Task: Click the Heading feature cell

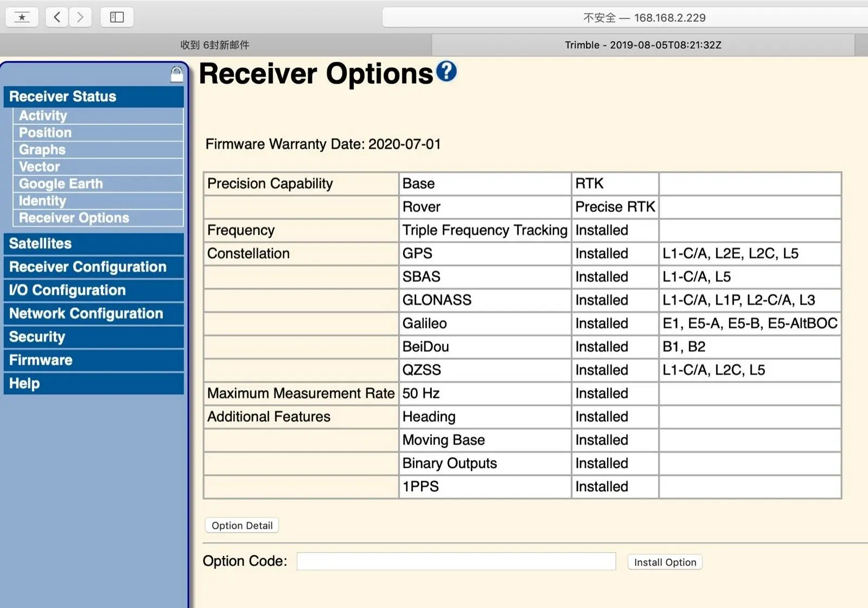Action: click(x=485, y=417)
